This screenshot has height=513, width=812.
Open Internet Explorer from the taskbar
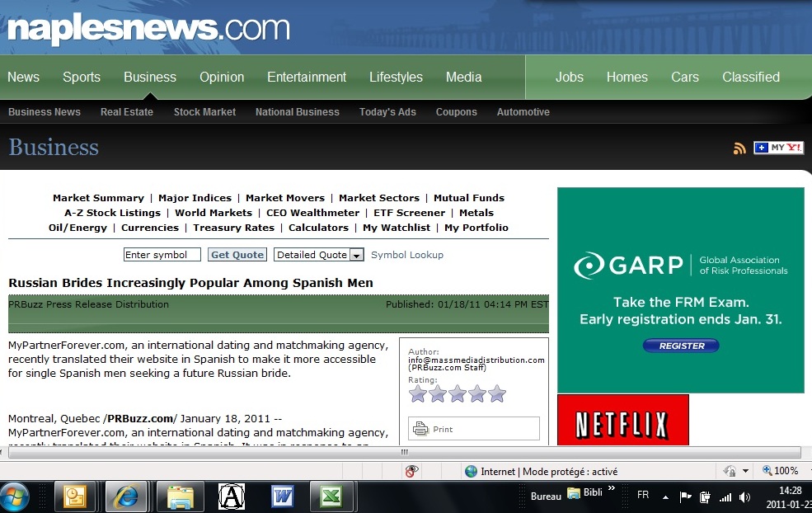tap(126, 497)
